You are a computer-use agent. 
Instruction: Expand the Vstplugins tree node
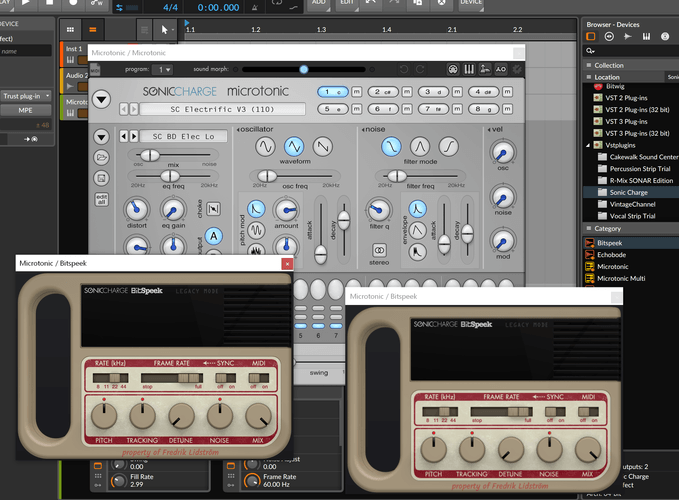pyautogui.click(x=588, y=145)
